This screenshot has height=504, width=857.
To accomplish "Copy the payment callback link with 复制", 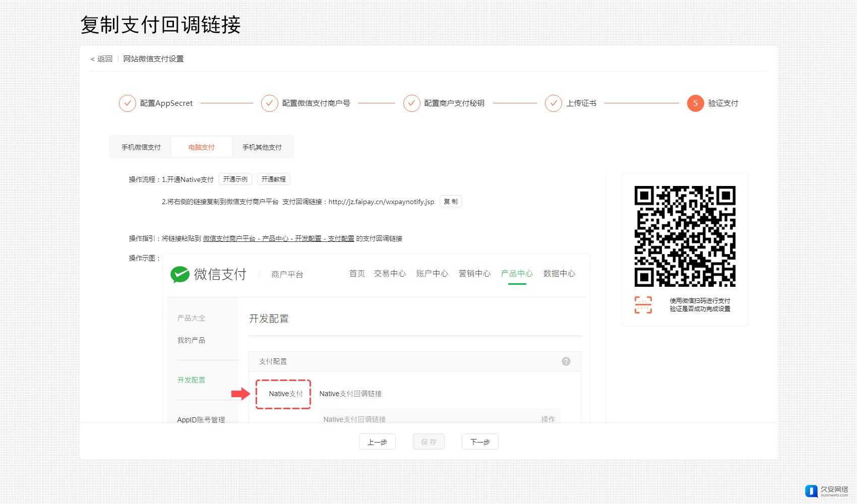I will click(451, 202).
